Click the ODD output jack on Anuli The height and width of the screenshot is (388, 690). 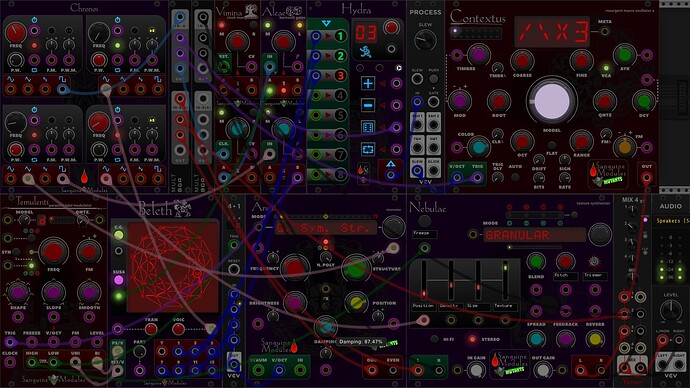(372, 370)
